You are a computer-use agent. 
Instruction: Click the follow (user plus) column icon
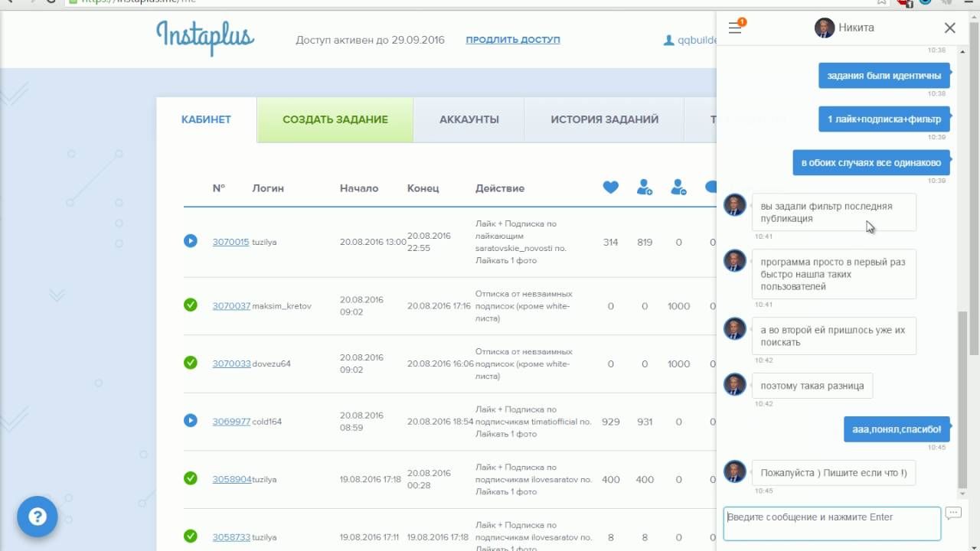click(645, 187)
